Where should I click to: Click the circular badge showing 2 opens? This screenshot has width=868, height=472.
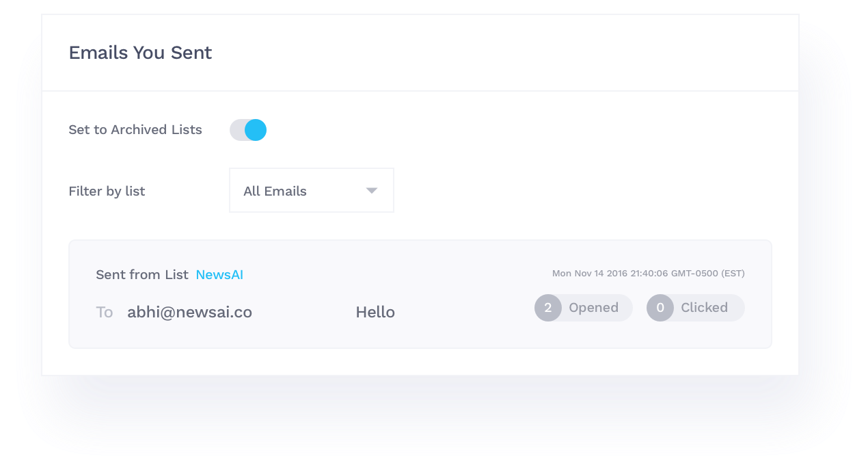pyautogui.click(x=548, y=308)
